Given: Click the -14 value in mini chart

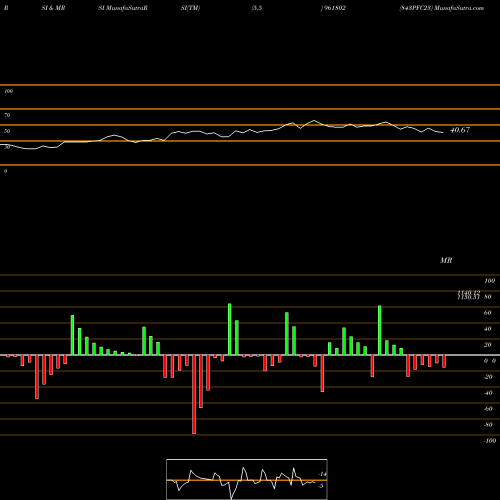Looking at the screenshot, I should [322, 474].
